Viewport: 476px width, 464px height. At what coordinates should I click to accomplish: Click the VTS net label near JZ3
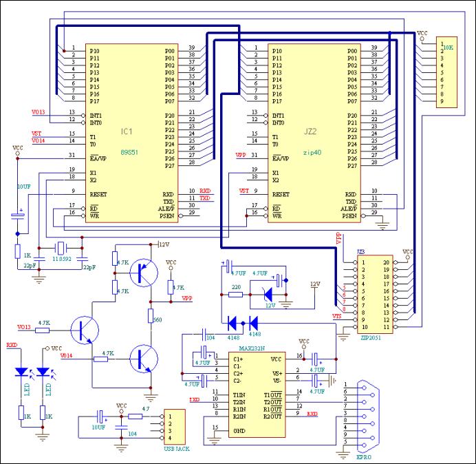pos(337,316)
